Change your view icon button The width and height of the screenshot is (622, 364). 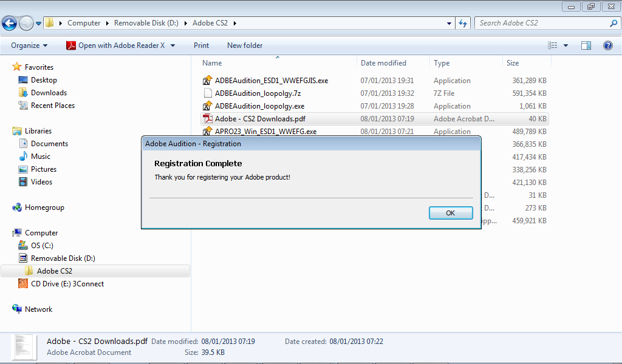[x=553, y=45]
